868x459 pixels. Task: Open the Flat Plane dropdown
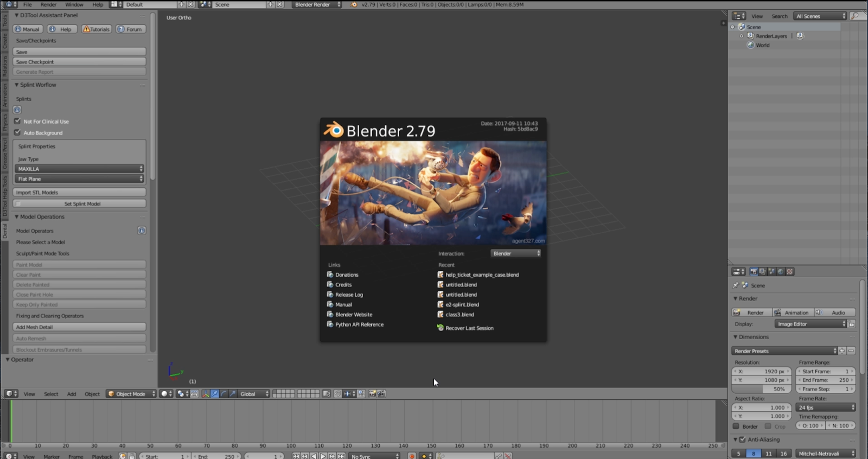tap(79, 178)
